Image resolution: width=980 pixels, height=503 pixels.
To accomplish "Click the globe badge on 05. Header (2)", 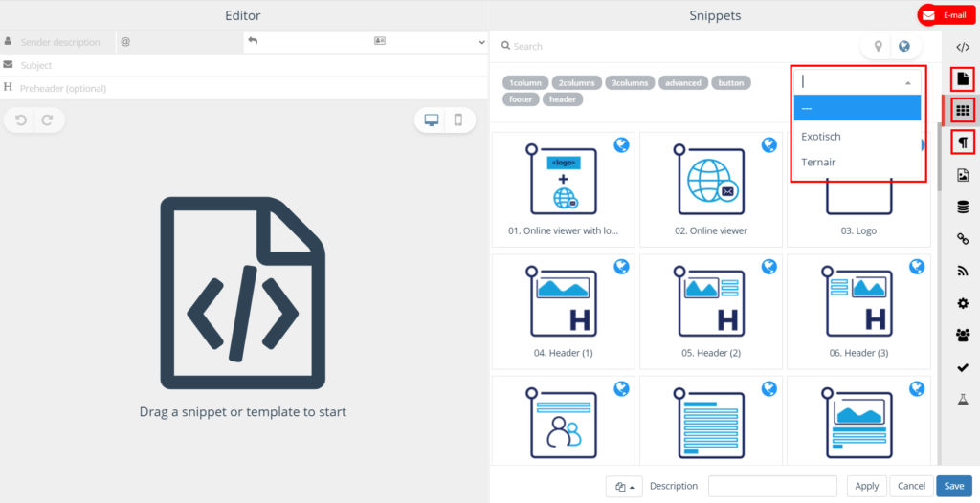I will coord(768,268).
